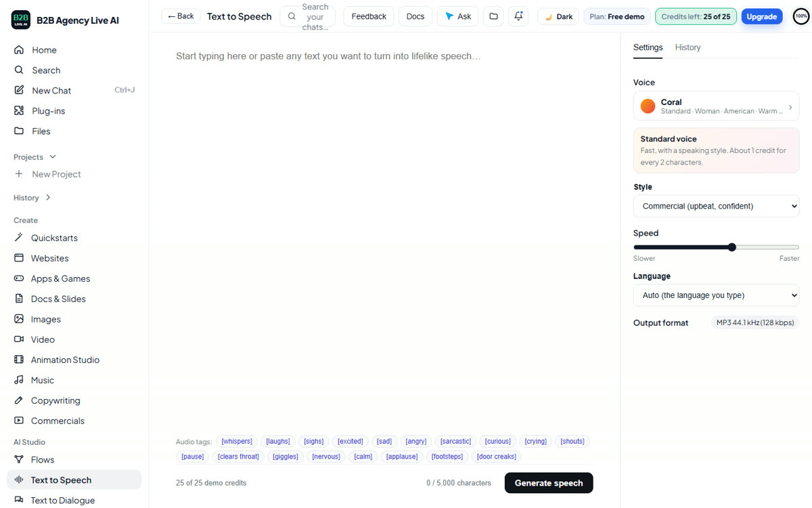Switch to the Settings tab
This screenshot has width=812, height=508.
(648, 47)
